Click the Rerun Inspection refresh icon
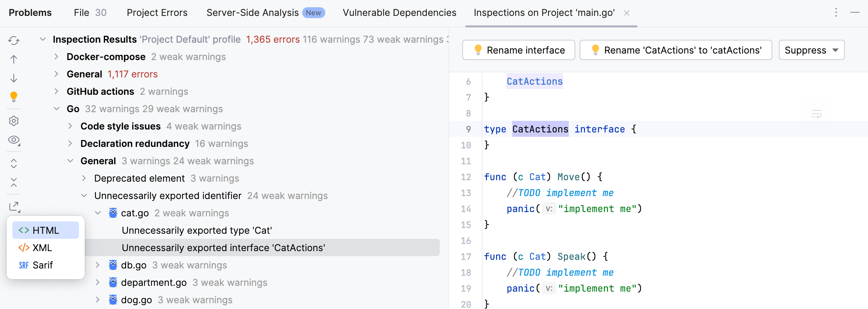 tap(14, 41)
